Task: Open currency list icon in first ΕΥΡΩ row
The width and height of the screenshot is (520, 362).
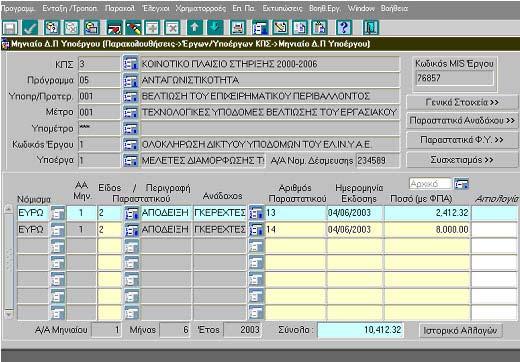Action: (x=58, y=213)
